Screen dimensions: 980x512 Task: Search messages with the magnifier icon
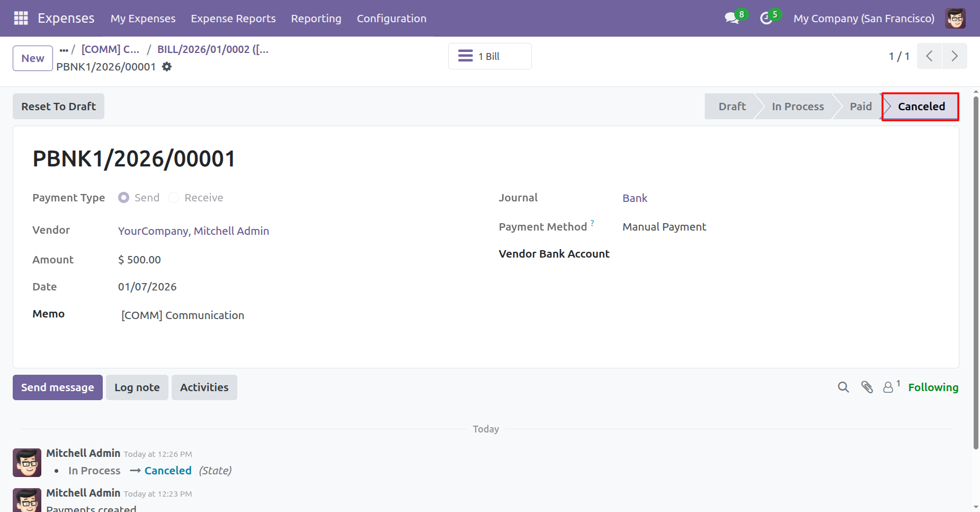coord(843,387)
